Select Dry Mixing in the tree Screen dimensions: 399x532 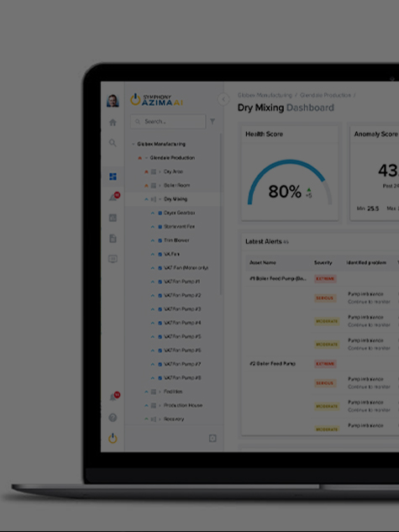(176, 199)
